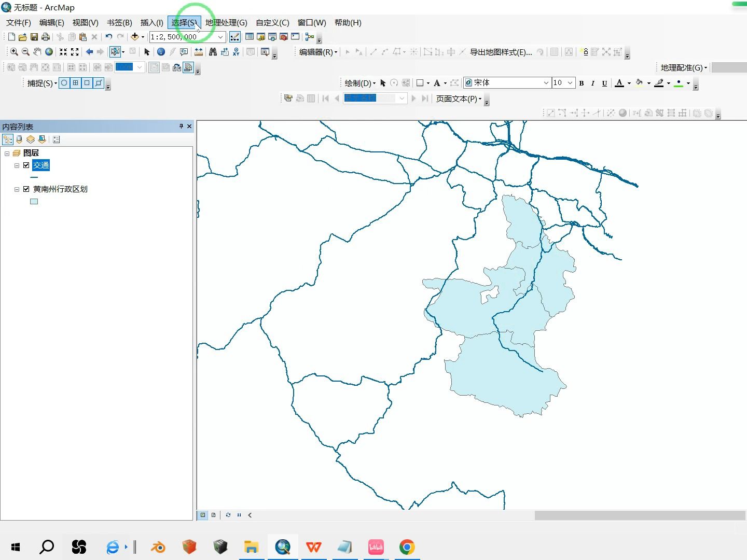Collapse the 图层 group in contents list
Screen dimensions: 747x560
click(7, 153)
